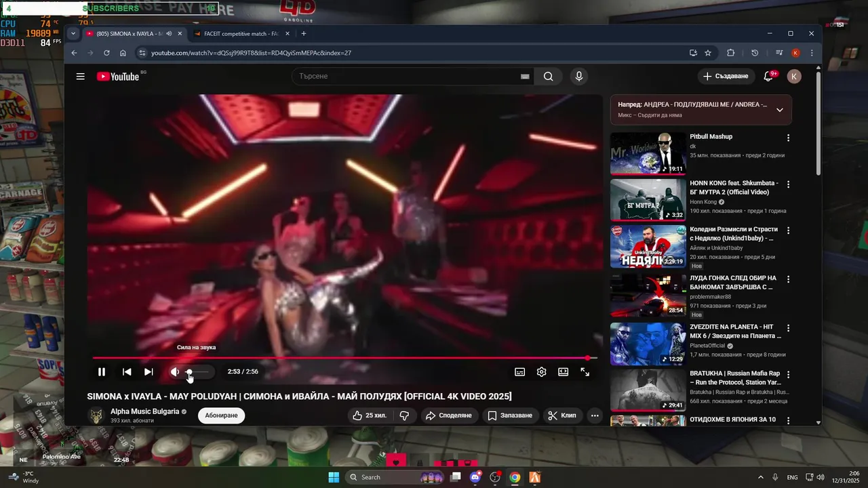
Task: Click Alpha Music Bulgaria channel avatar
Action: pyautogui.click(x=96, y=415)
